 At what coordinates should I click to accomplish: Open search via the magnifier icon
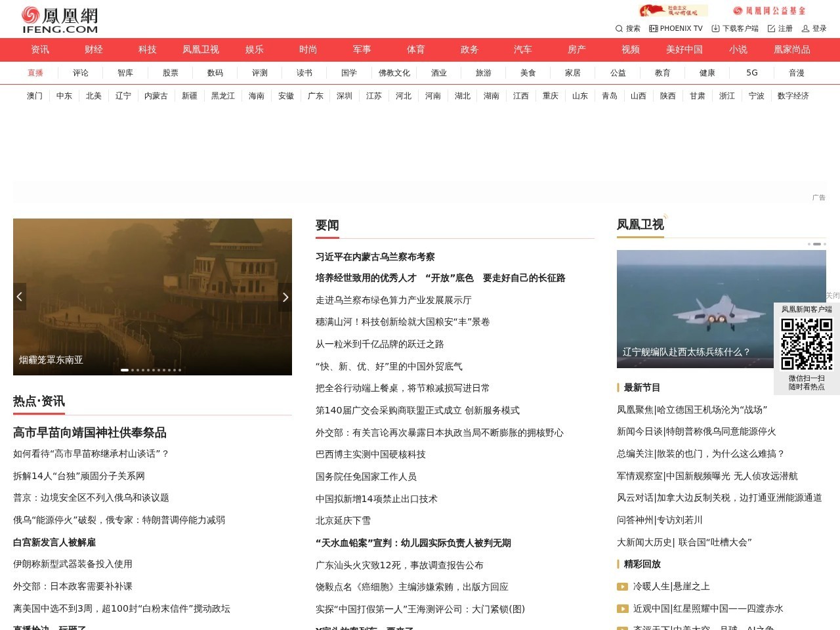click(619, 28)
